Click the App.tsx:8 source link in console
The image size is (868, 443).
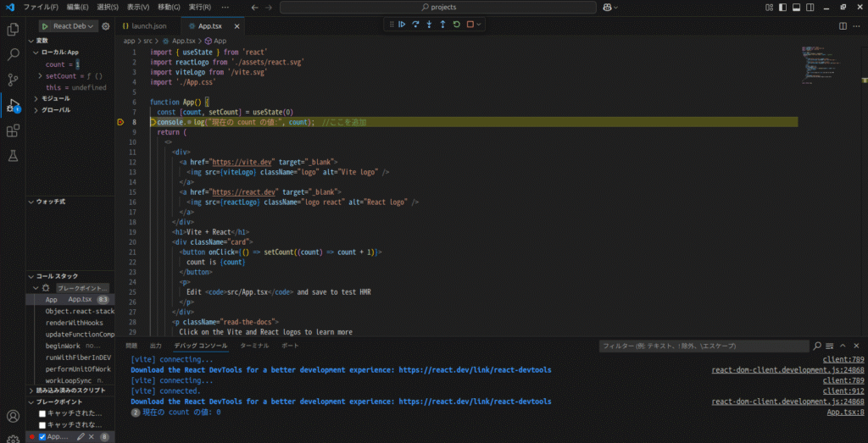pyautogui.click(x=845, y=412)
